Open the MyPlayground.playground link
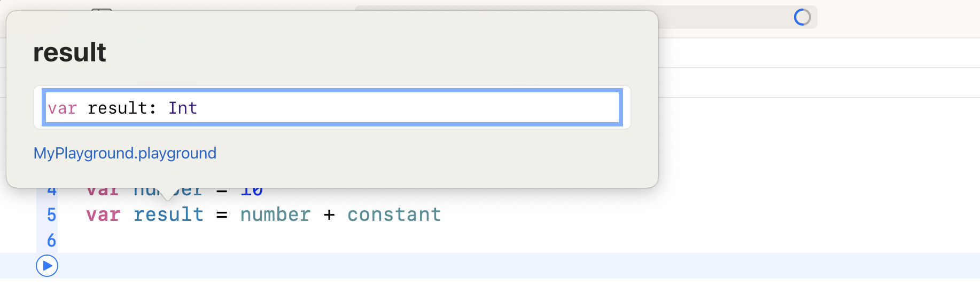 pos(125,153)
